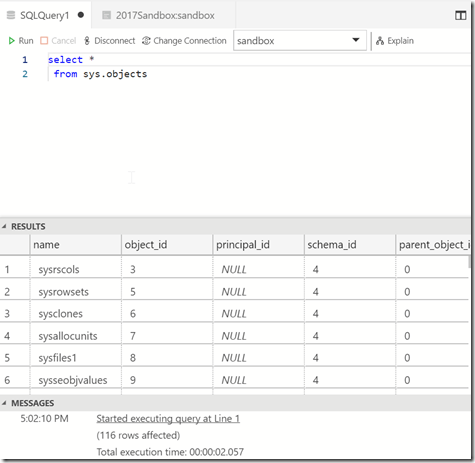Select the 'schema_id' column header
Screen dimensions: 475x463
[x=350, y=245]
